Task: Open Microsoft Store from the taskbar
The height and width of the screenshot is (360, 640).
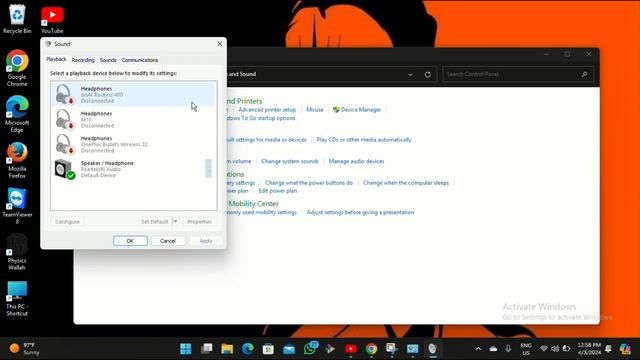Action: 268,349
